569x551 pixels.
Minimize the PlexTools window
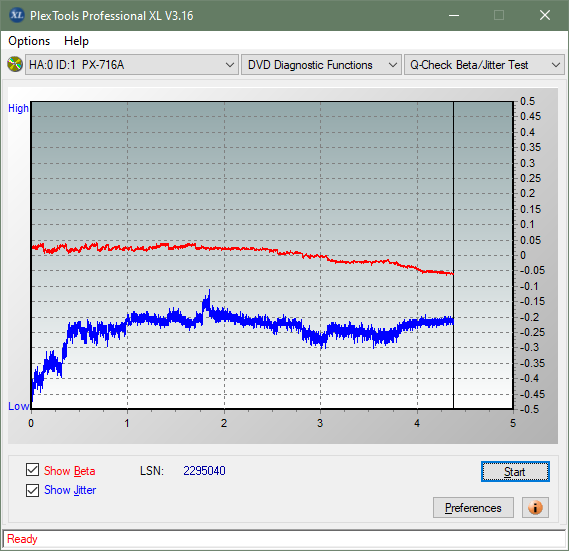(454, 15)
